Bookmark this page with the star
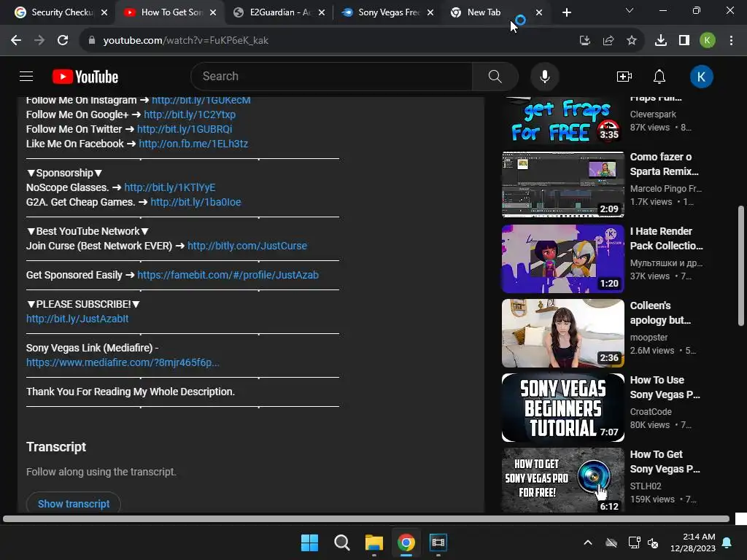Viewport: 747px width, 560px height. (x=632, y=41)
